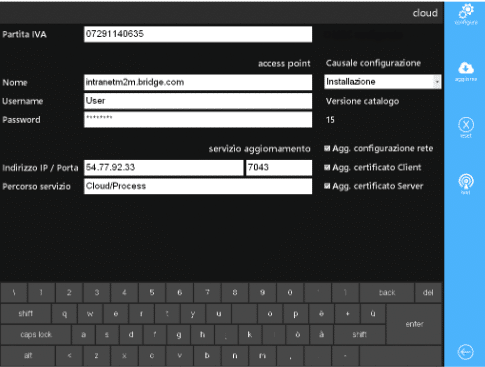Tap the ù key on keyboard

click(373, 314)
